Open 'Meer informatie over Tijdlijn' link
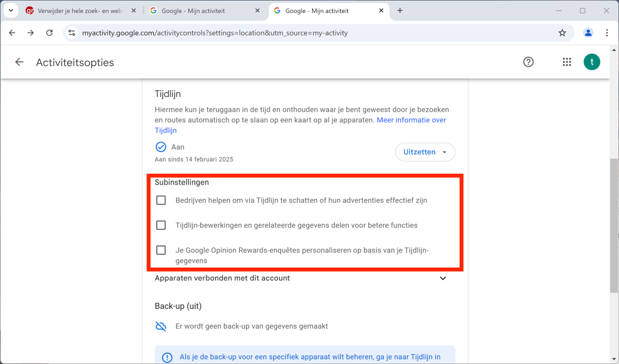 click(x=411, y=120)
